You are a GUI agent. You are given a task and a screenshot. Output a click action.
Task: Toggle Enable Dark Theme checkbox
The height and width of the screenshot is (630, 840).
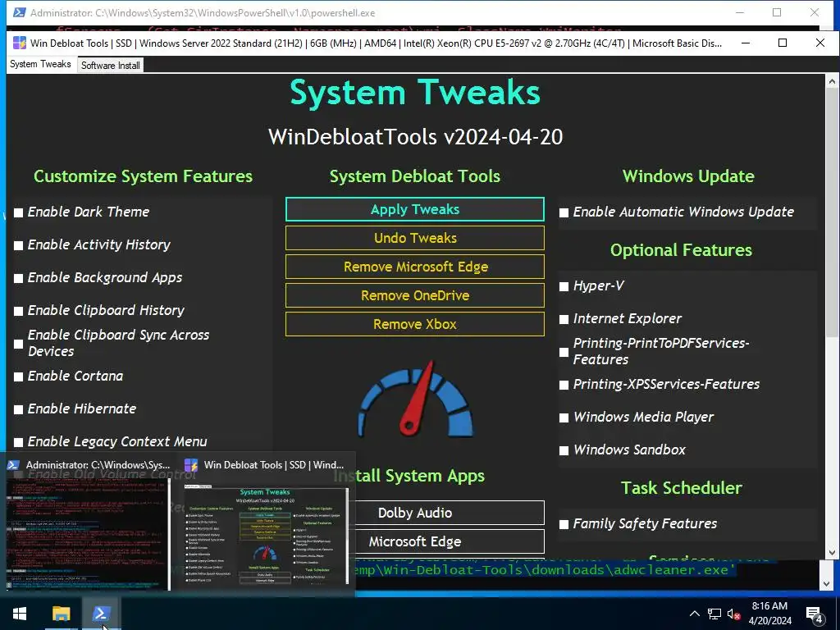18,212
